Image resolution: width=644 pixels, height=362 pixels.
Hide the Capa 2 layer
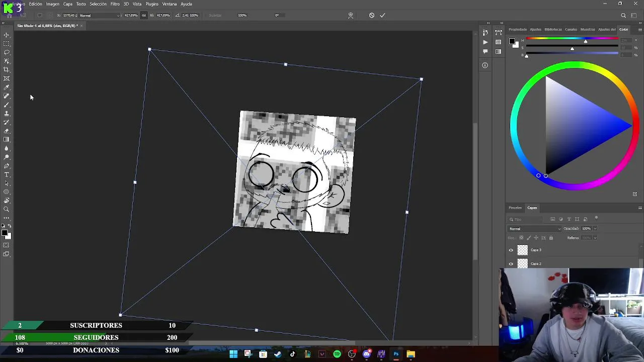(x=511, y=263)
